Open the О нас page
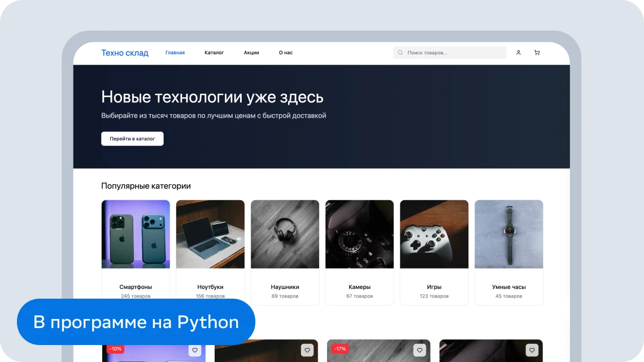Viewport: 644px width, 362px height. 286,53
